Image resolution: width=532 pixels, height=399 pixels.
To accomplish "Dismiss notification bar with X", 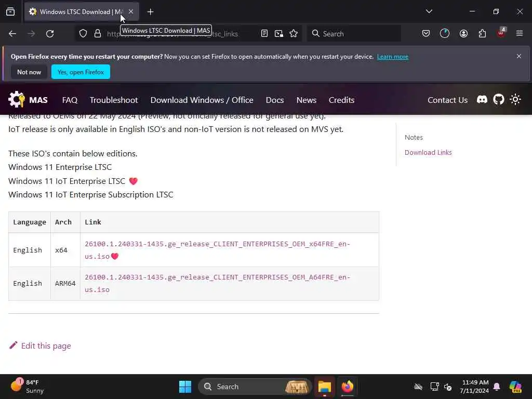I will [x=519, y=56].
